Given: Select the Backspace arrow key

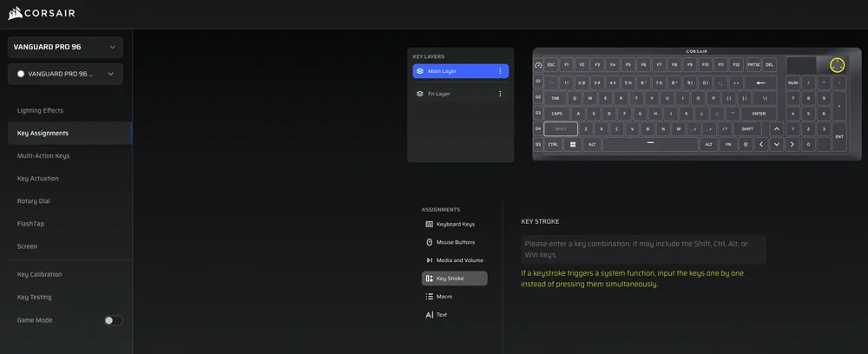Looking at the screenshot, I should pyautogui.click(x=760, y=83).
